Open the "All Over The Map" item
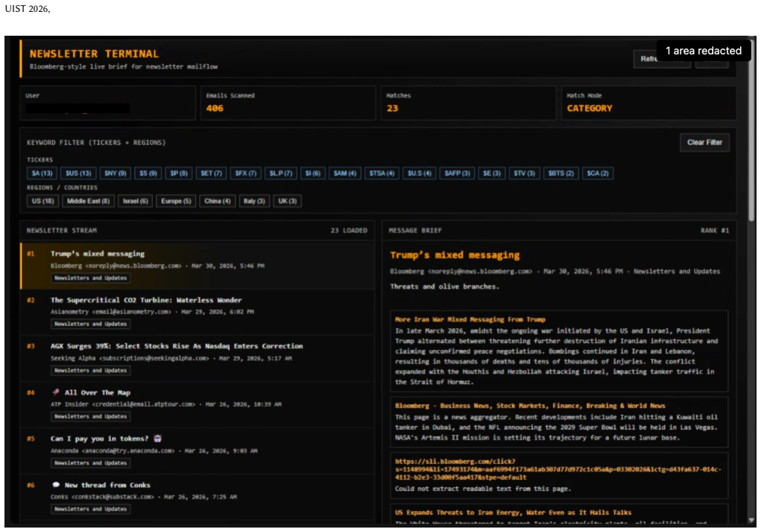The height and width of the screenshot is (532, 761). click(197, 405)
